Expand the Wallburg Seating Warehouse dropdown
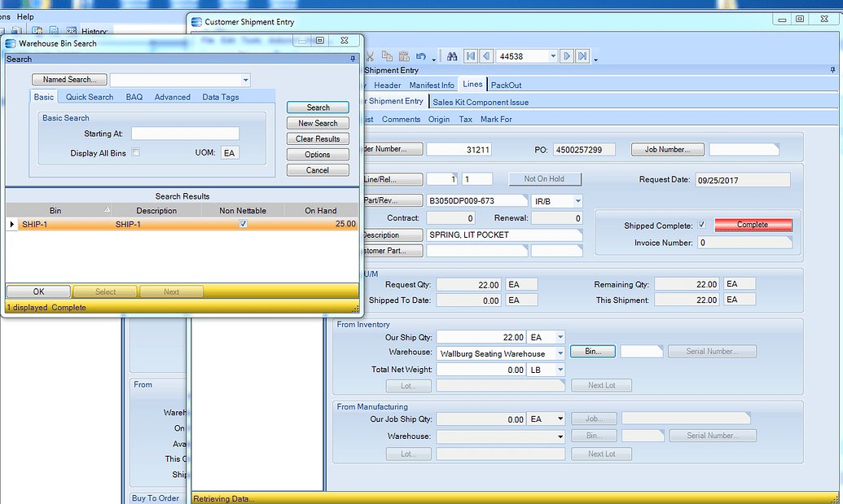The width and height of the screenshot is (843, 504). coord(561,353)
